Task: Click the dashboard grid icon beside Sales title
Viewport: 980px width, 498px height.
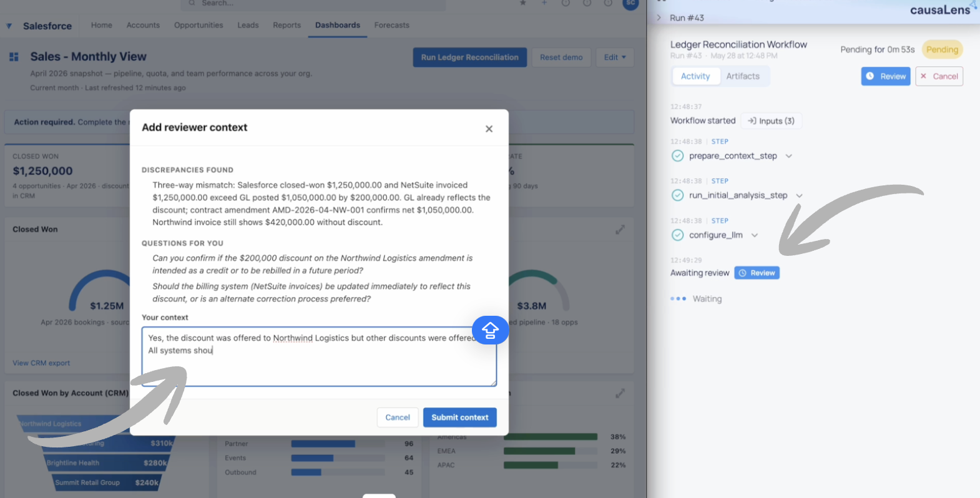Action: point(14,57)
